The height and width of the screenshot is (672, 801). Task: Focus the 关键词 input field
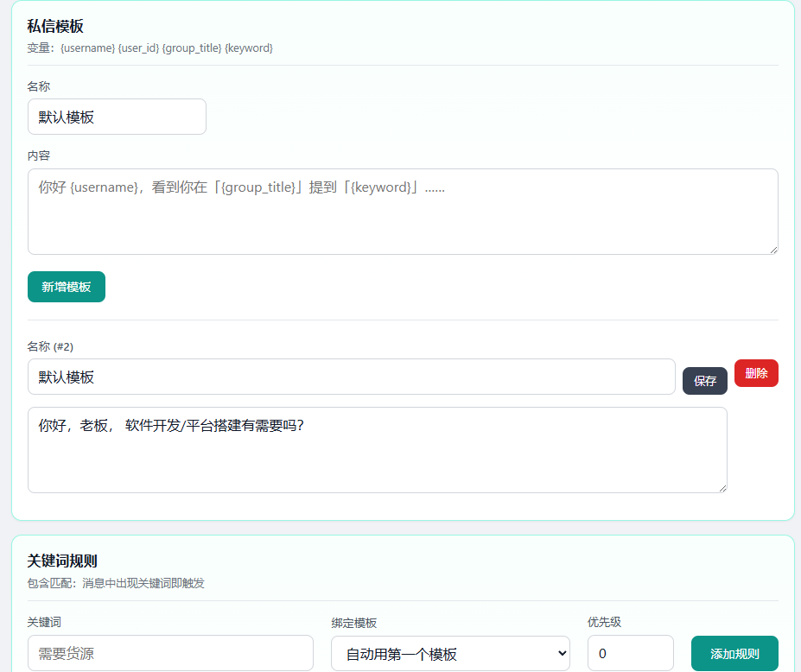170,653
